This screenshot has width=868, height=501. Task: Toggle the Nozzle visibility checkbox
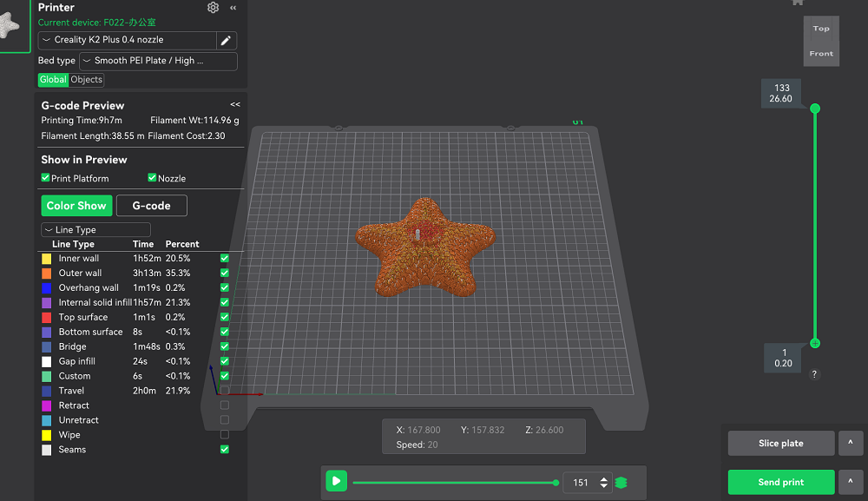153,178
